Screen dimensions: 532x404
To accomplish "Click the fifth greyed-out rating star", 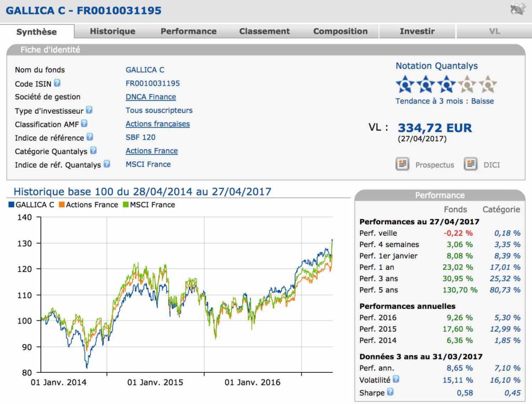I will [488, 84].
